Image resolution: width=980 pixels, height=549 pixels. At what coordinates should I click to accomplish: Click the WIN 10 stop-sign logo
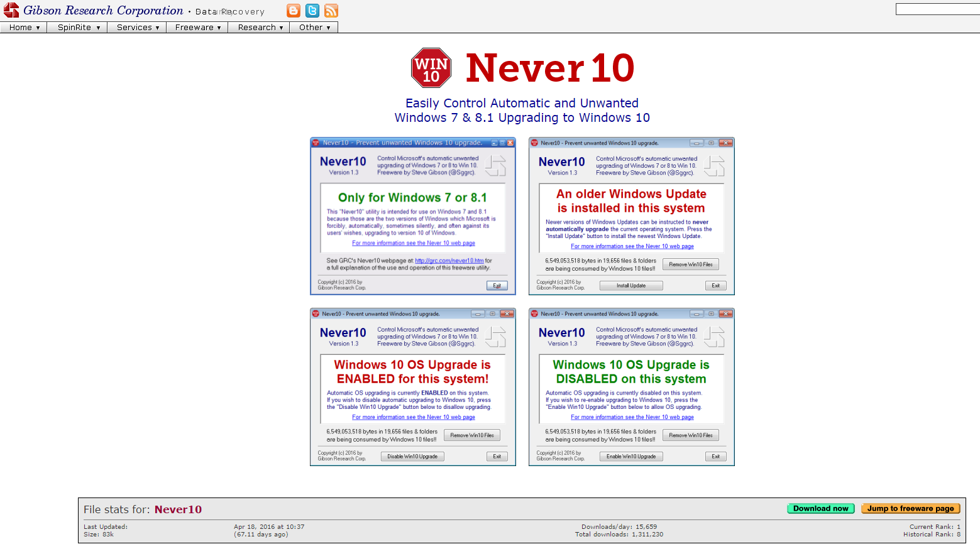coord(431,68)
